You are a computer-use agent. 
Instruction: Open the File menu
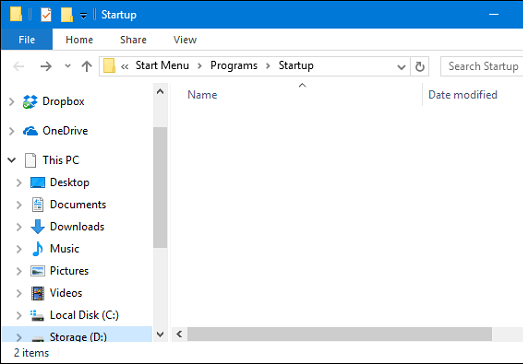27,40
